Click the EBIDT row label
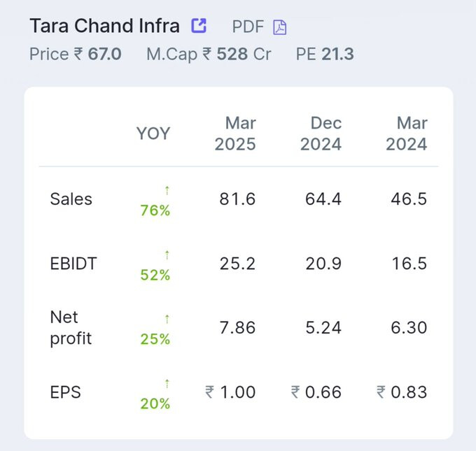 pos(73,264)
